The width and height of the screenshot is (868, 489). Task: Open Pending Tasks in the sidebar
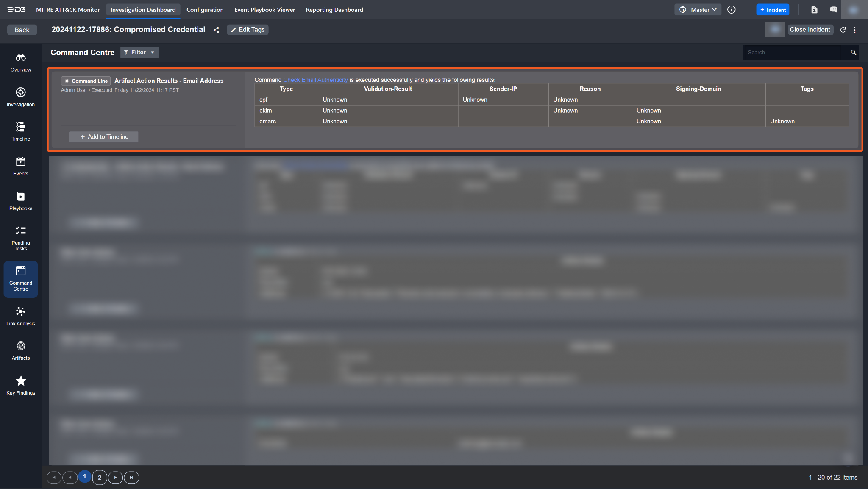21,238
